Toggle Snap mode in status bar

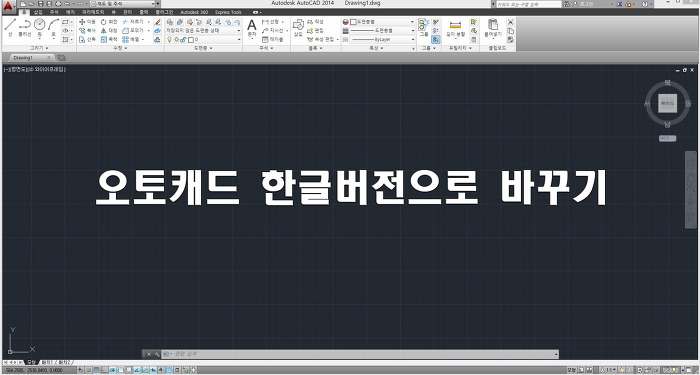(x=88, y=370)
